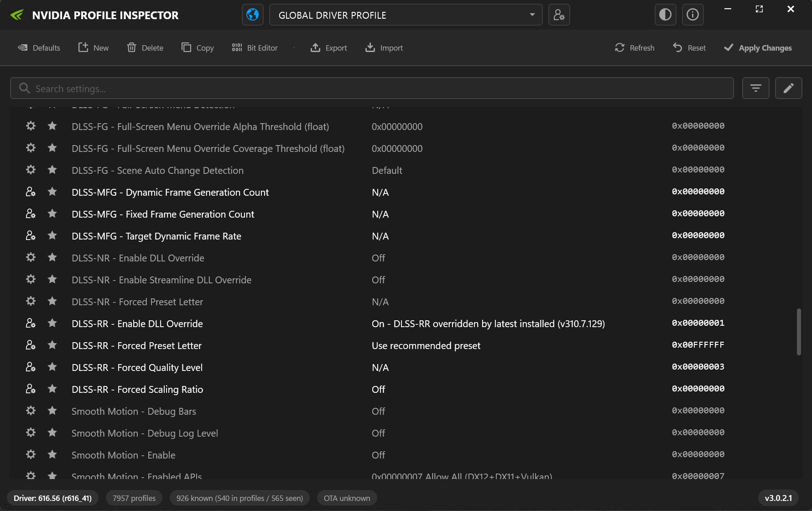Select hex value 0x00000003
Image resolution: width=812 pixels, height=511 pixels.
[698, 367]
